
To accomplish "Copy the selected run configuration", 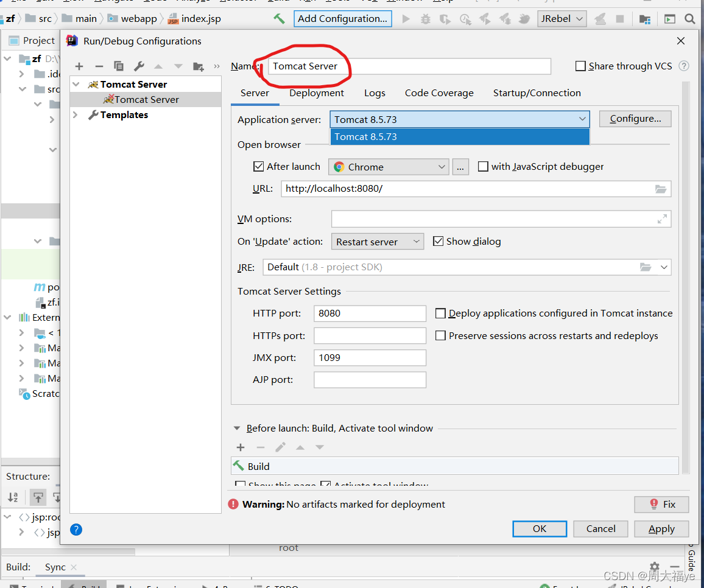I will click(x=119, y=66).
